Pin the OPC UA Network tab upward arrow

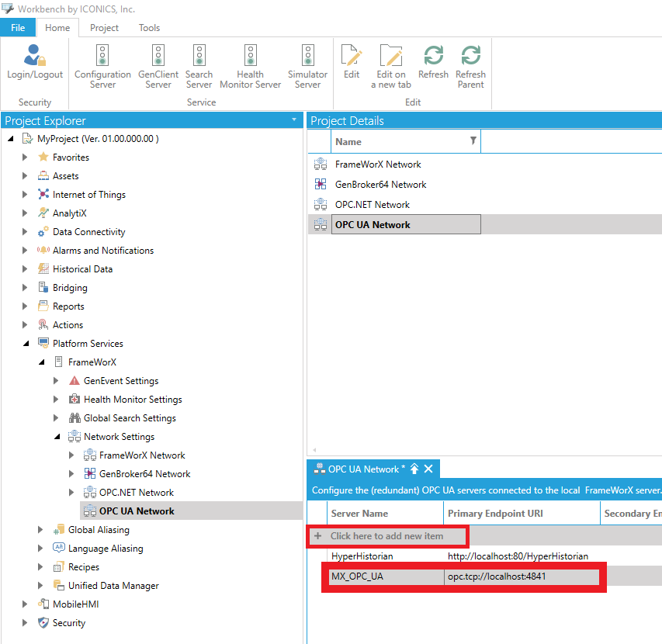[414, 469]
